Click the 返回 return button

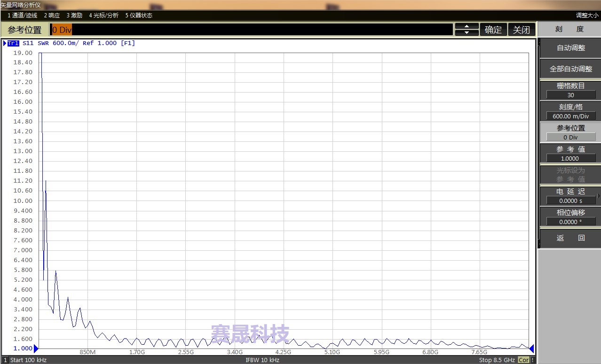tap(570, 238)
